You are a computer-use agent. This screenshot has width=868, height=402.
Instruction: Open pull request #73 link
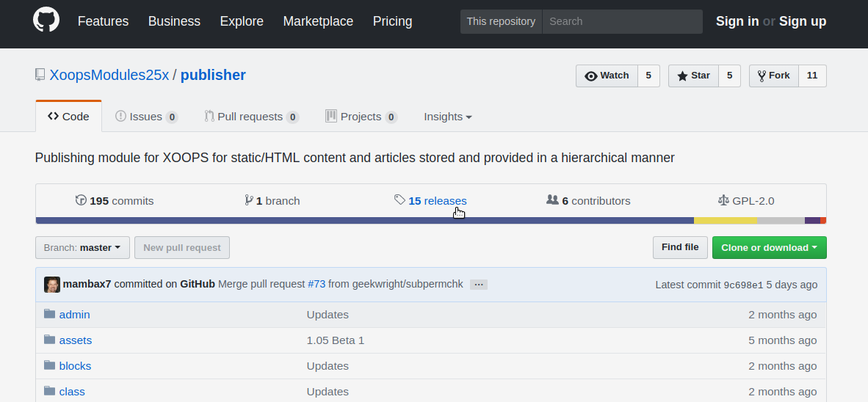pyautogui.click(x=317, y=284)
